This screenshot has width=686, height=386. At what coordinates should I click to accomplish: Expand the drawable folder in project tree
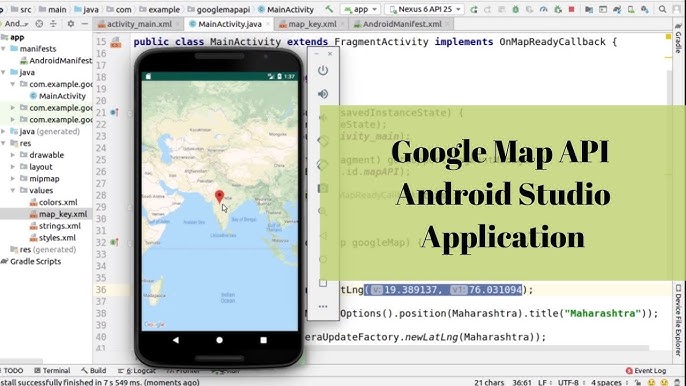[13, 155]
